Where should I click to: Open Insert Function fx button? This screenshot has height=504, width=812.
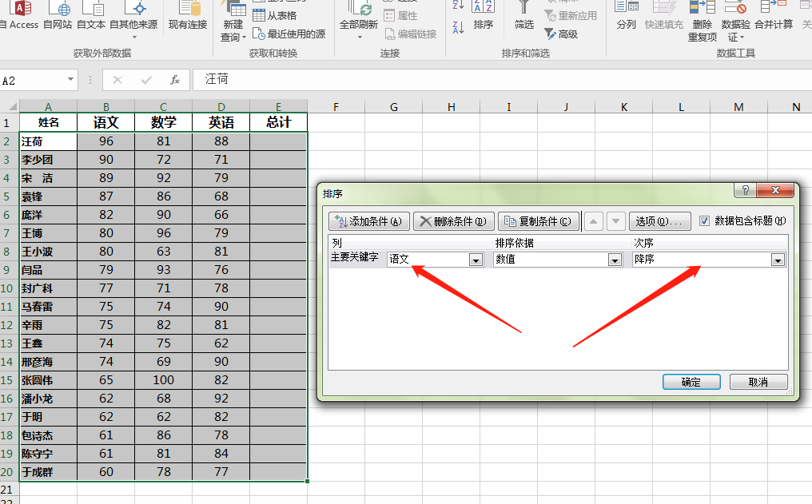click(x=175, y=80)
